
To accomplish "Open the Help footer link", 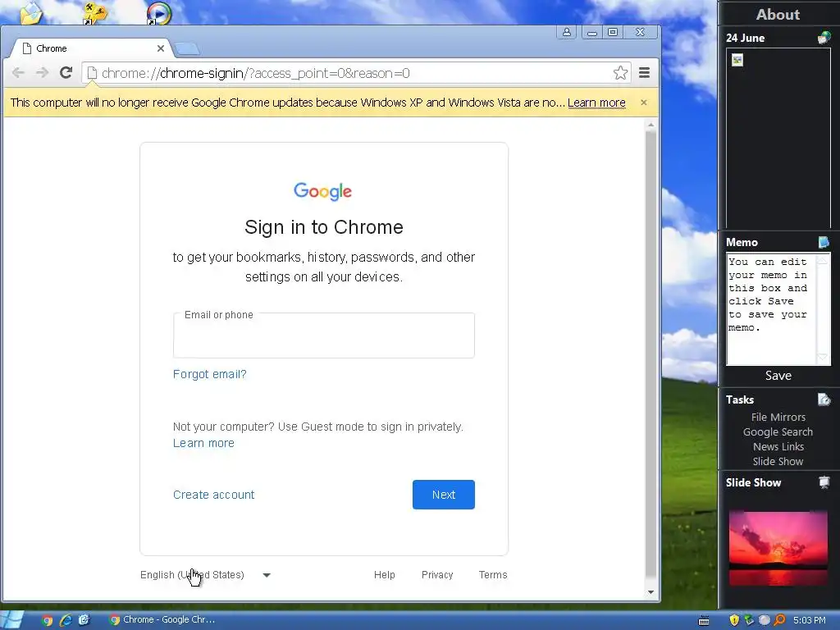I will 384,575.
